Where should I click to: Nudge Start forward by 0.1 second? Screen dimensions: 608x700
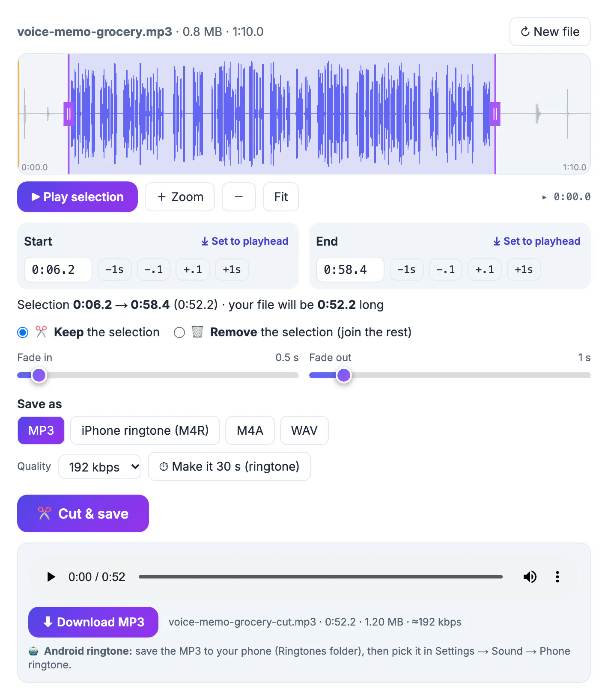(x=193, y=270)
